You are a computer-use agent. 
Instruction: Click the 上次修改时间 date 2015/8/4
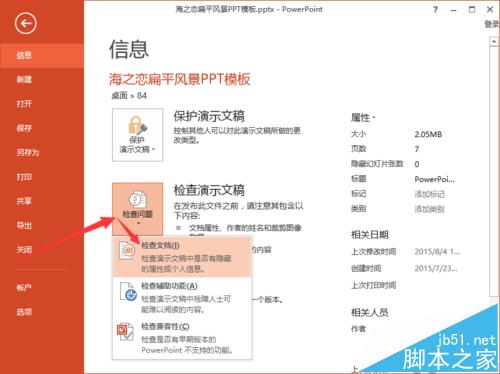437,252
